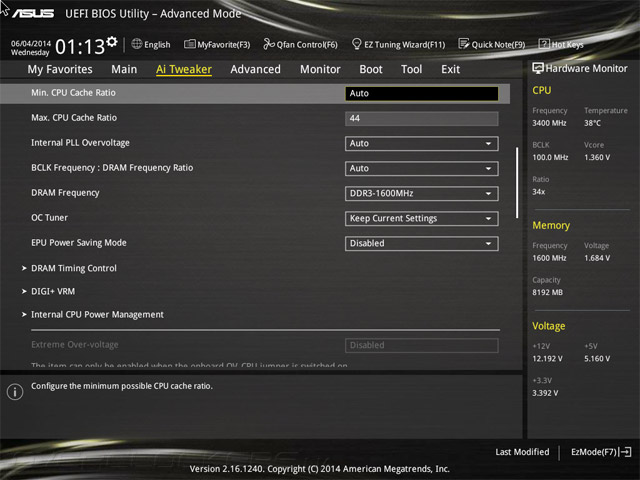
Task: Click the English language button
Action: (151, 44)
